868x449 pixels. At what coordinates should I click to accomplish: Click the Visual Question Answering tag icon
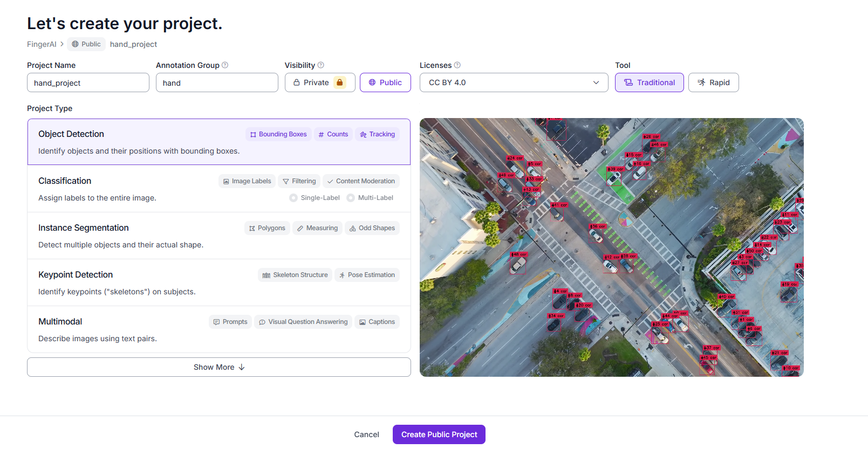262,322
